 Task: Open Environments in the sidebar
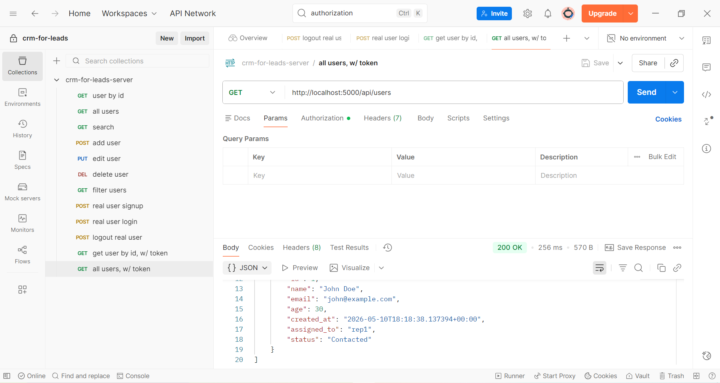[22, 97]
